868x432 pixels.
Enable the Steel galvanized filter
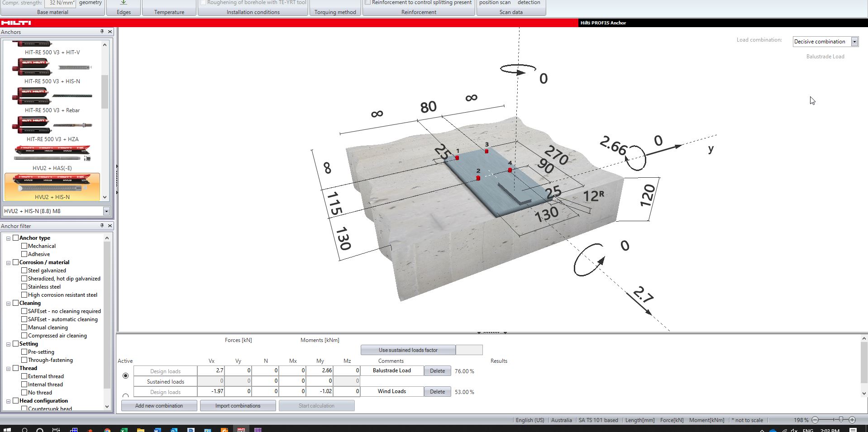24,271
